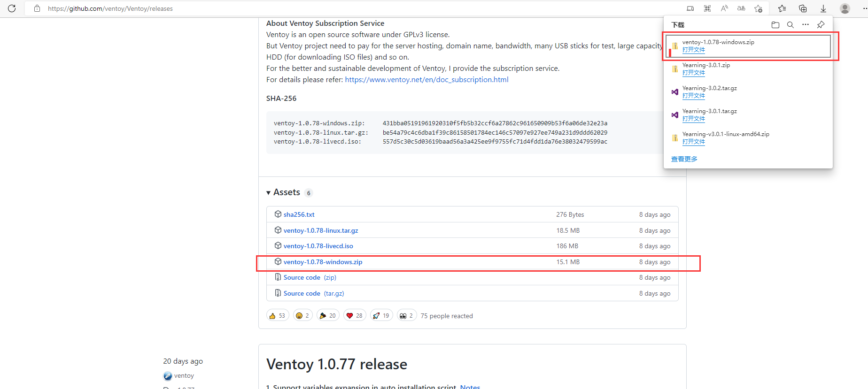Image resolution: width=868 pixels, height=389 pixels.
Task: Open the doc_subscription.html link
Action: (x=426, y=80)
